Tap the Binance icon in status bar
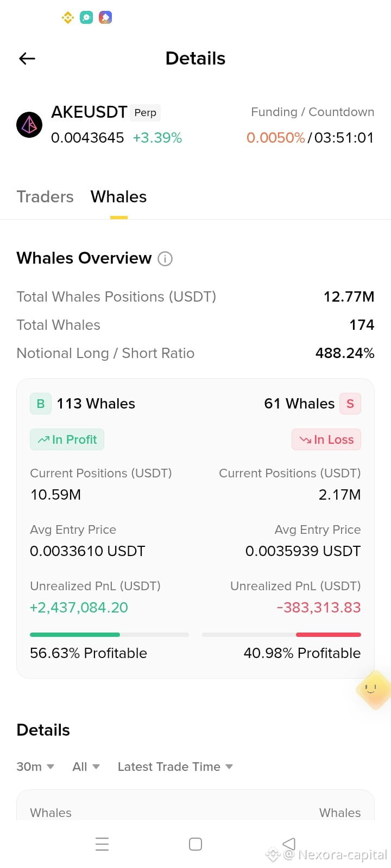This screenshot has width=391, height=868. pyautogui.click(x=68, y=17)
